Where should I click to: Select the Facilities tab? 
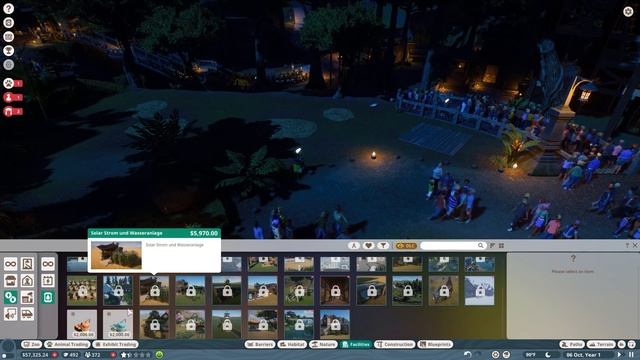tap(356, 344)
